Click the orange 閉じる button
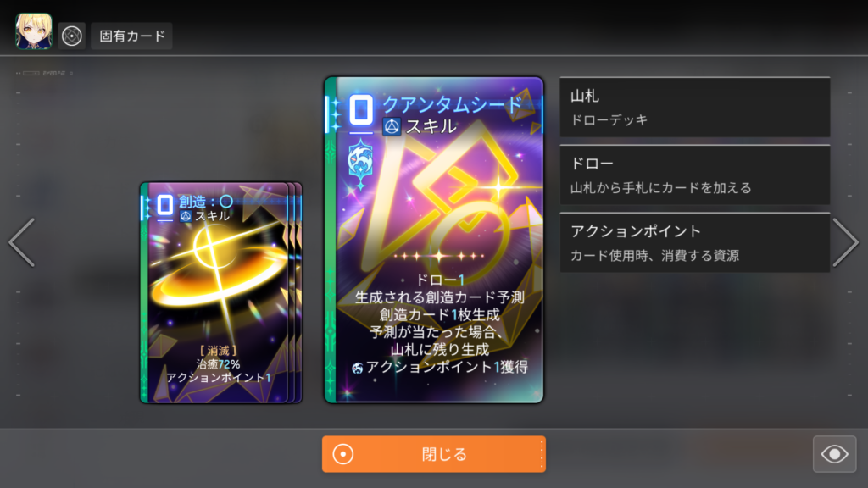Image resolution: width=868 pixels, height=488 pixels. point(434,454)
